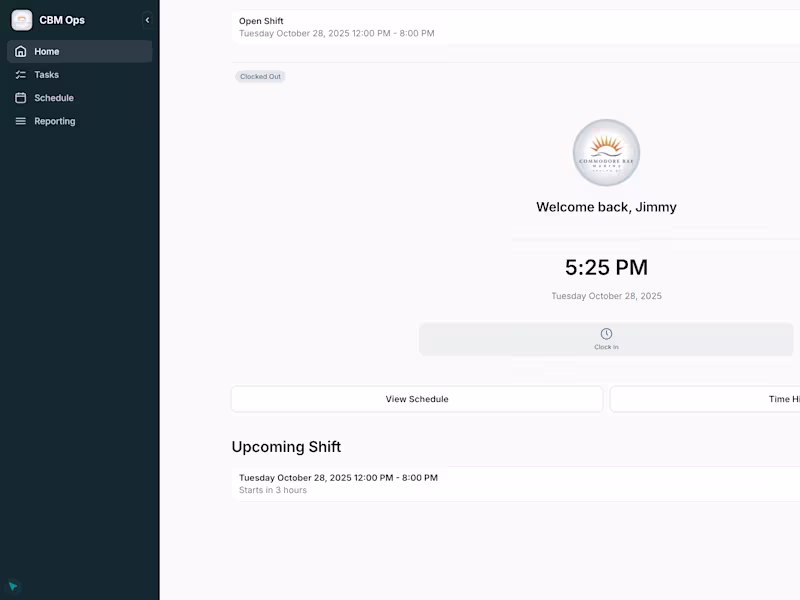Click the Schedule calendar icon
The height and width of the screenshot is (600, 800).
pos(21,97)
